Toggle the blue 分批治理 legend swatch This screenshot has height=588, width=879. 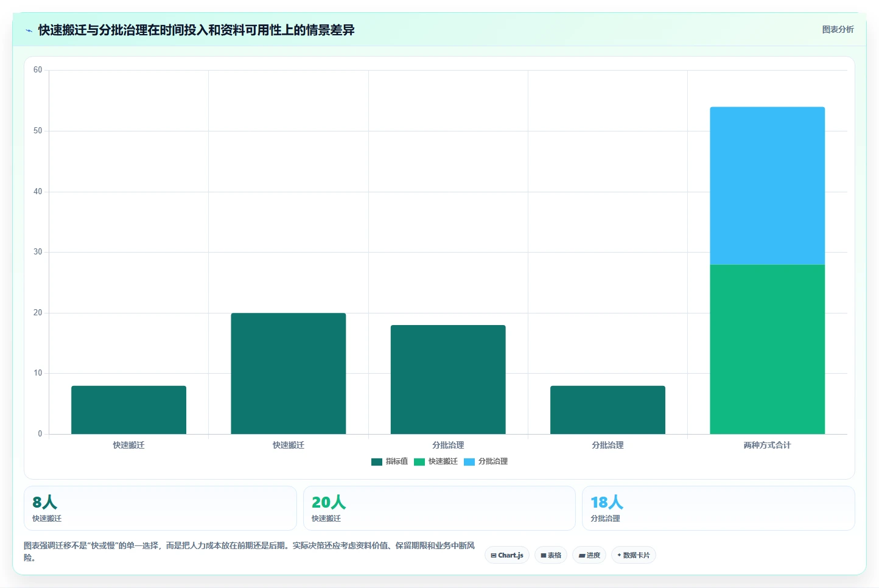[469, 462]
